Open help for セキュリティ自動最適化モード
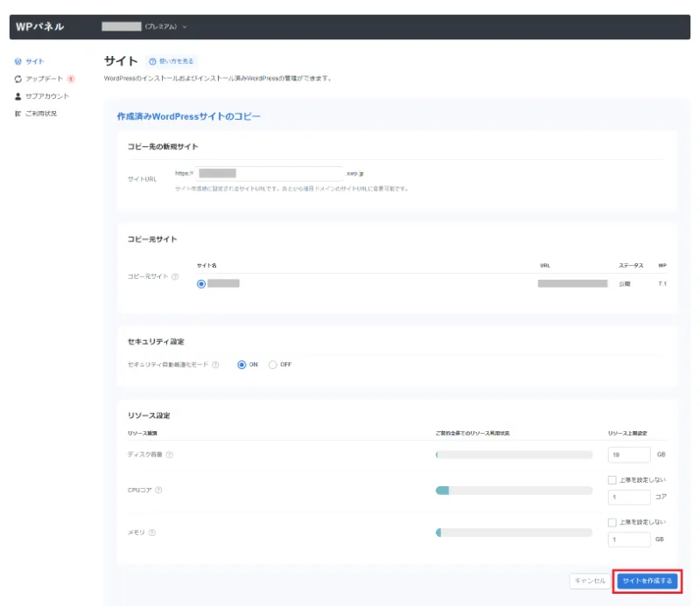This screenshot has height=606, width=700. 215,365
